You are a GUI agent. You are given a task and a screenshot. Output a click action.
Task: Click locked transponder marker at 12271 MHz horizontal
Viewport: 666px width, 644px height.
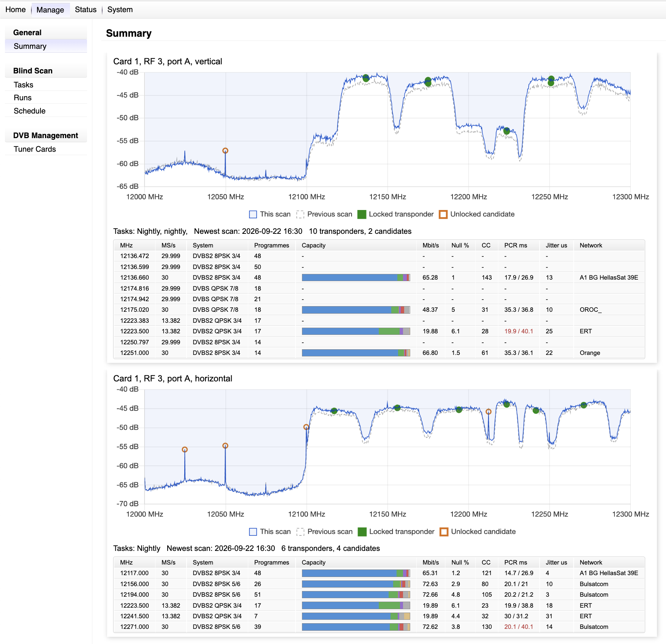(584, 405)
